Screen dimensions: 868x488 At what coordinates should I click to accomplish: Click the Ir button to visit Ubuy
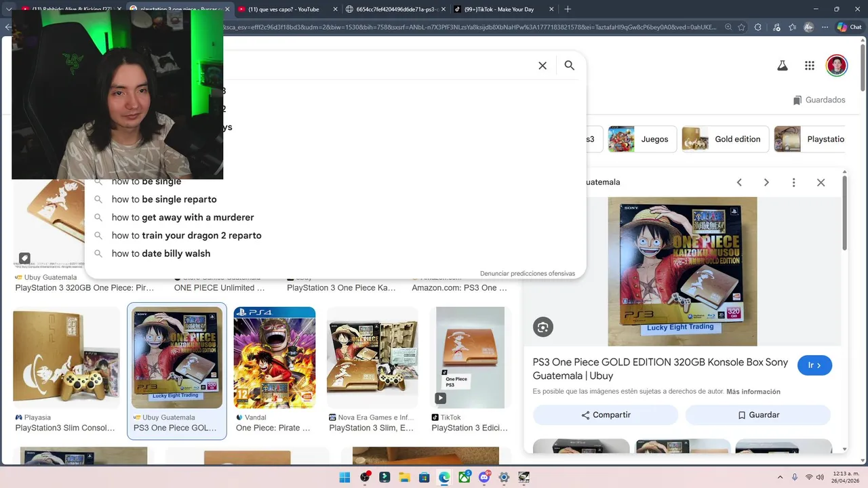(814, 365)
